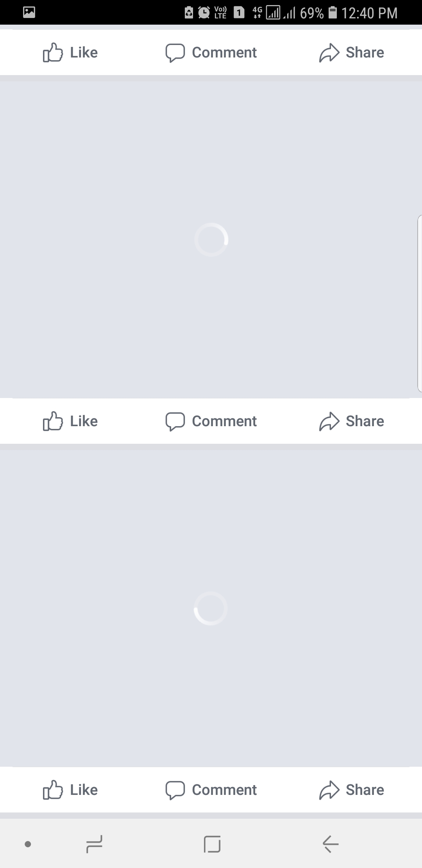Tap the first loading image placeholder

click(211, 240)
